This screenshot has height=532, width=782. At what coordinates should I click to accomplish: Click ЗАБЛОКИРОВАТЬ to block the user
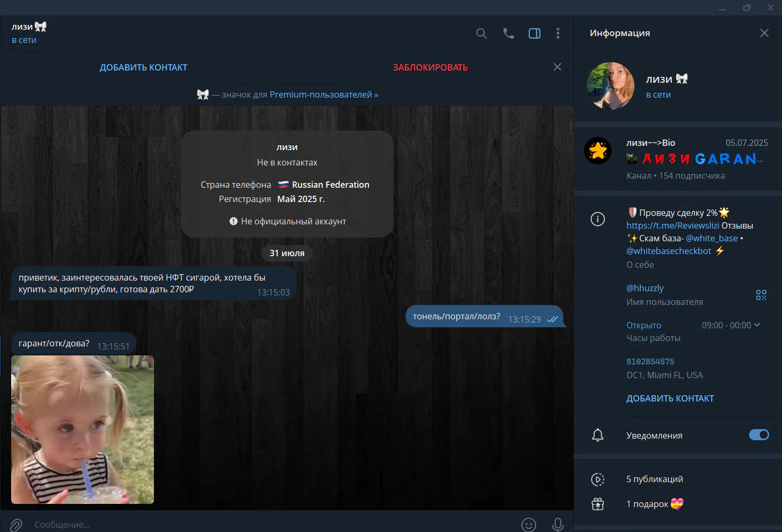point(430,67)
